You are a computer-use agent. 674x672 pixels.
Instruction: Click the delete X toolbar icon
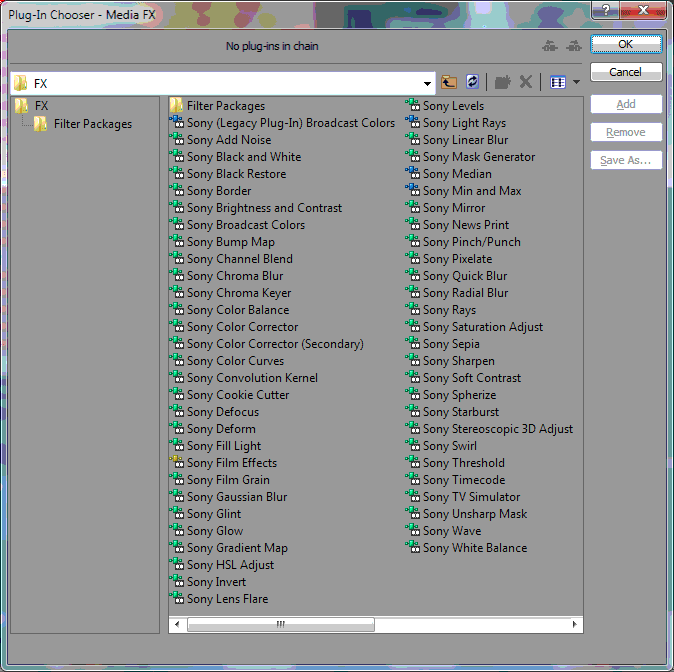click(x=526, y=82)
